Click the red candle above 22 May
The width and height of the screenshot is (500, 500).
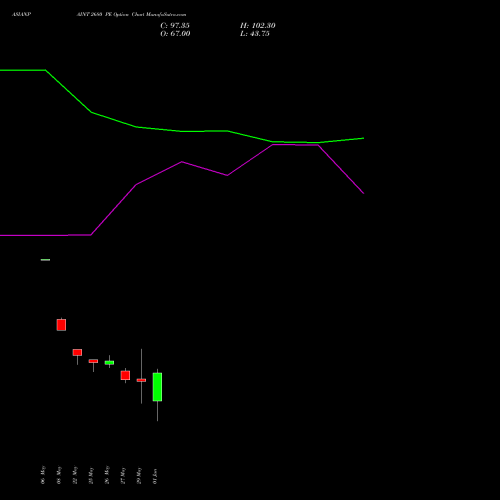[77, 353]
